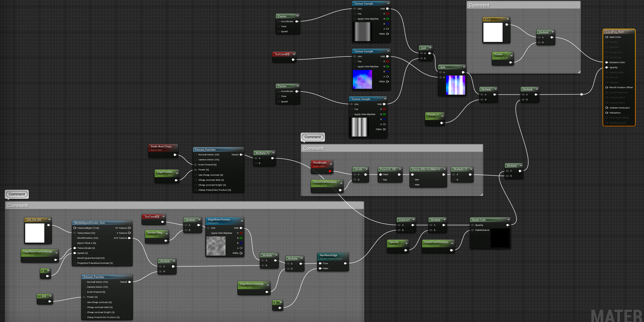Image resolution: width=644 pixels, height=322 pixels.
Task: Expand the Power(X, 10) node chevron
Action: pos(400,169)
